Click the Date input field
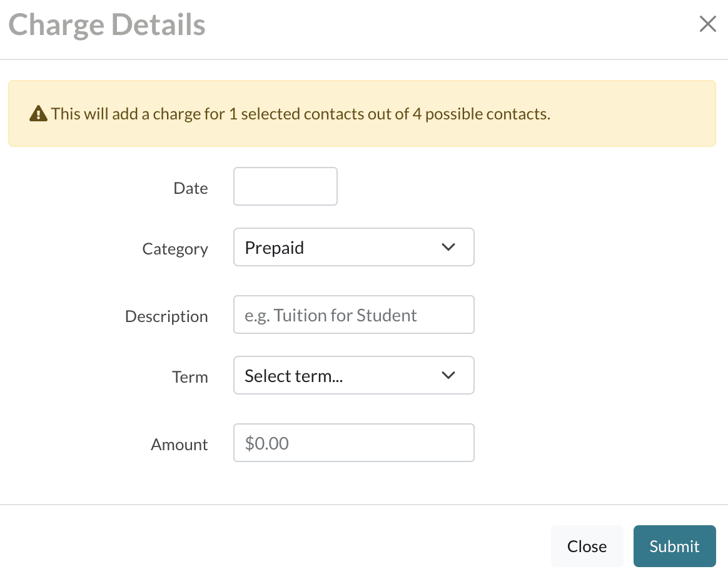The height and width of the screenshot is (584, 728). (285, 186)
